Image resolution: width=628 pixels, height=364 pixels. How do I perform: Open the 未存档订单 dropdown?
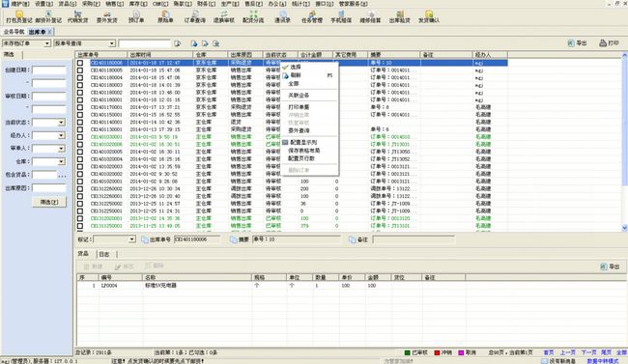pyautogui.click(x=47, y=43)
